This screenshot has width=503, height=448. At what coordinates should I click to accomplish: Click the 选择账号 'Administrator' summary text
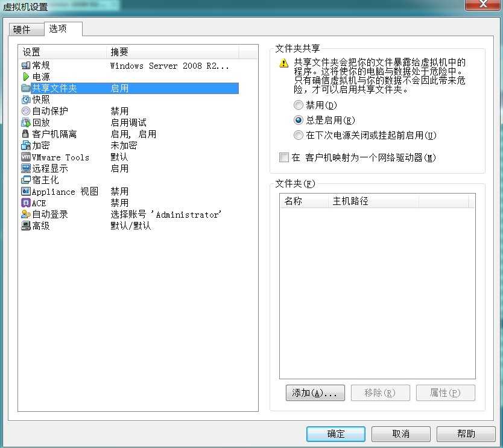click(x=166, y=215)
